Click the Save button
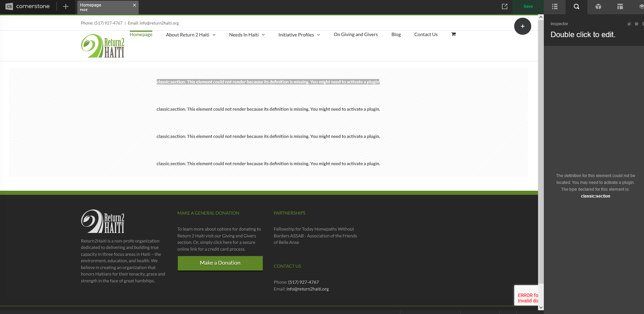Image resolution: width=644 pixels, height=314 pixels. (528, 6)
